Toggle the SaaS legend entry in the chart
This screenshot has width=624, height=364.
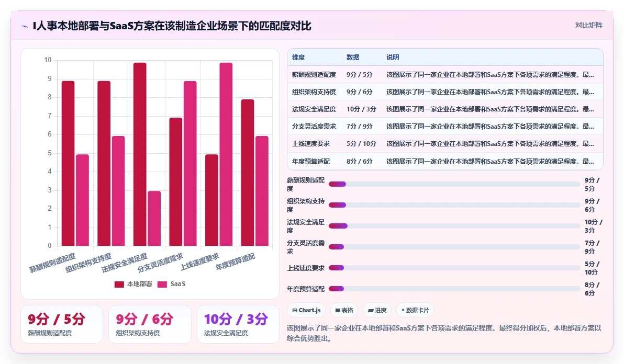[172, 284]
